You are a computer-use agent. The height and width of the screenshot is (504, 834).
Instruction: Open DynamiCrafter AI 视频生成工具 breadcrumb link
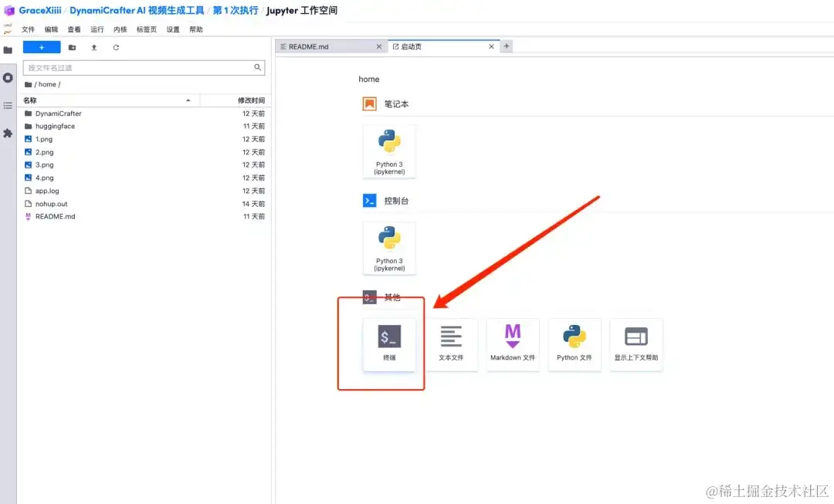(137, 10)
